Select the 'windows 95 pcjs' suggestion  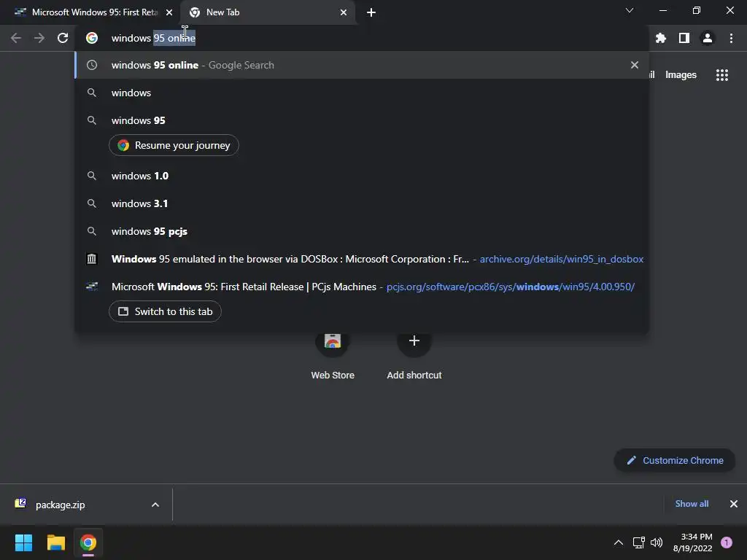pos(362,231)
